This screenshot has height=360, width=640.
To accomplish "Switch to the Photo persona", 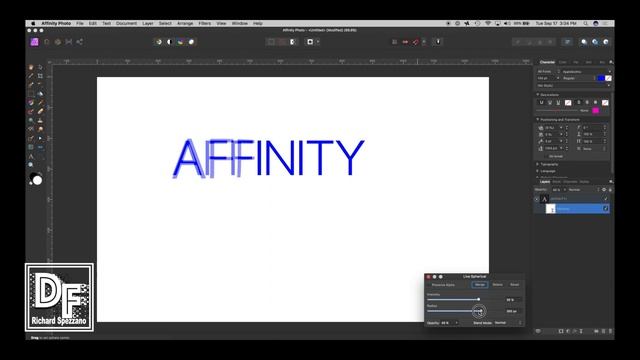I will pyautogui.click(x=35, y=42).
